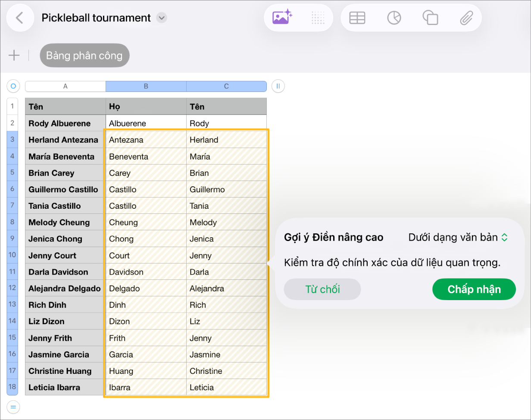Select column B header tab
531x420 pixels.
(146, 86)
